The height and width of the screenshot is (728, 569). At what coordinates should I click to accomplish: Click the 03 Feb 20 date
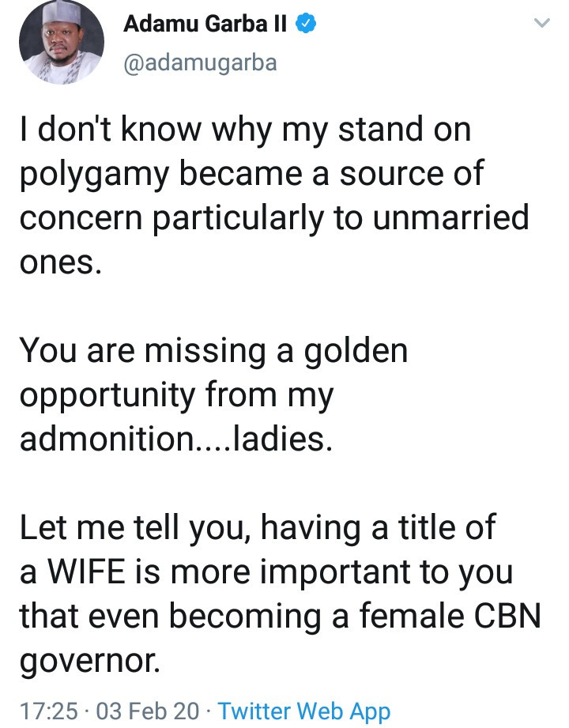146,711
